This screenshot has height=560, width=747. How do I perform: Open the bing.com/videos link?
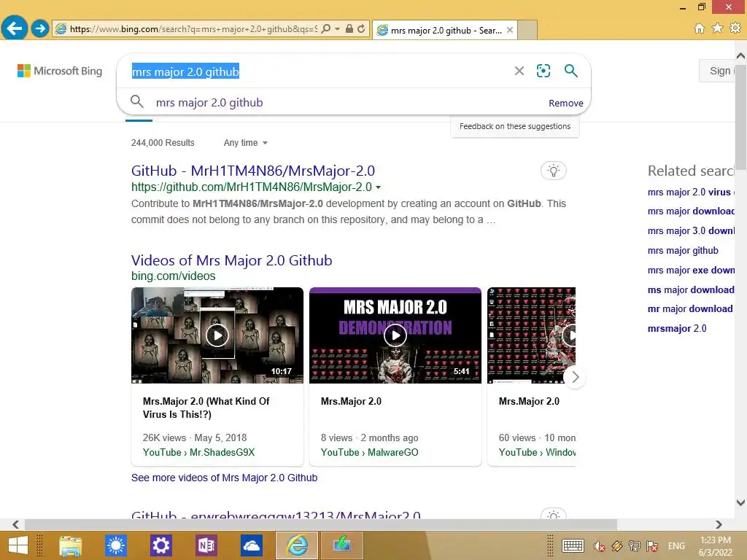[x=173, y=276]
